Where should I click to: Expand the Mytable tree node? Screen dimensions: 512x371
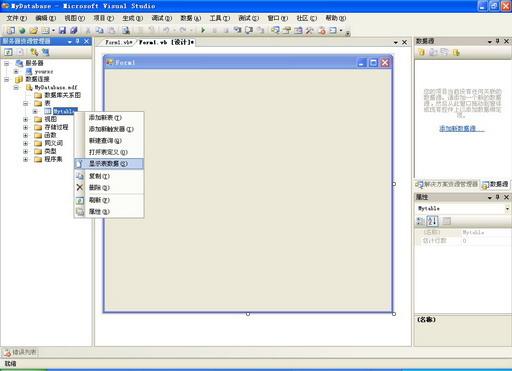pos(35,111)
